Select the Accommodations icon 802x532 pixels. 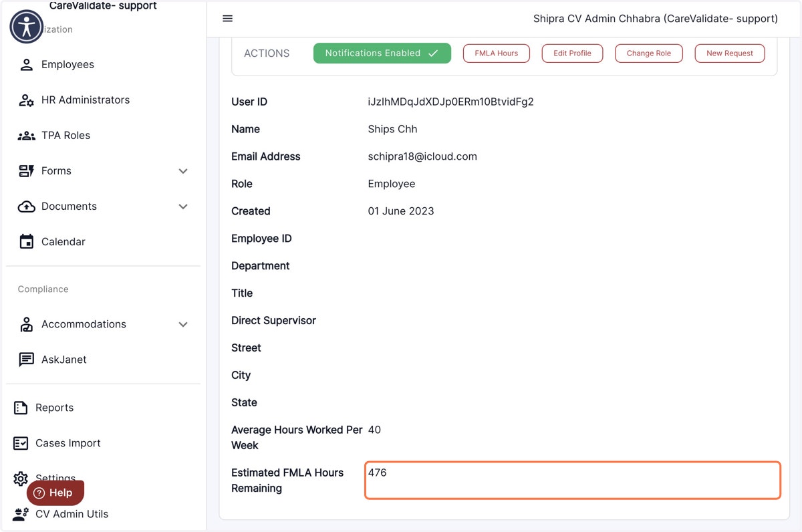(26, 325)
